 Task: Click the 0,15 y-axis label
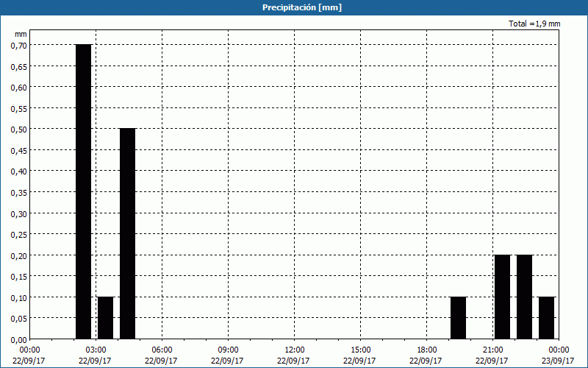coord(21,277)
